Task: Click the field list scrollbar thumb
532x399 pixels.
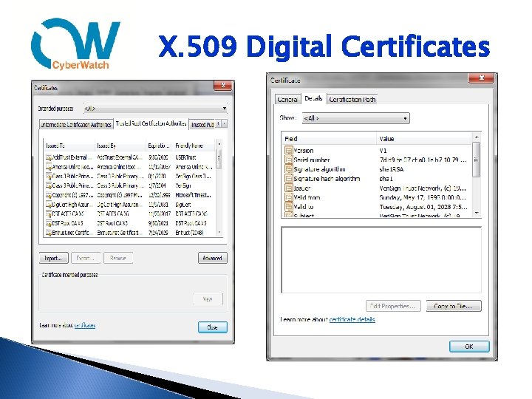Action: [476, 160]
